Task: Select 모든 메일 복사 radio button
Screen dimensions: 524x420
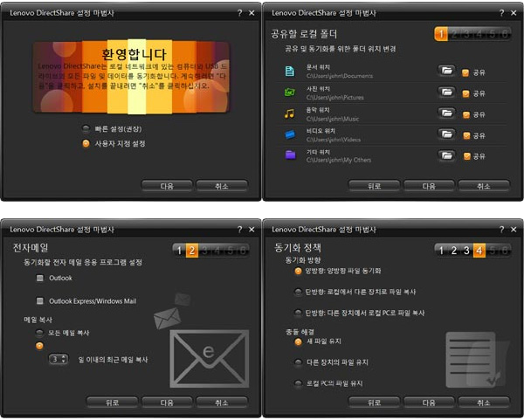Action: [39, 333]
